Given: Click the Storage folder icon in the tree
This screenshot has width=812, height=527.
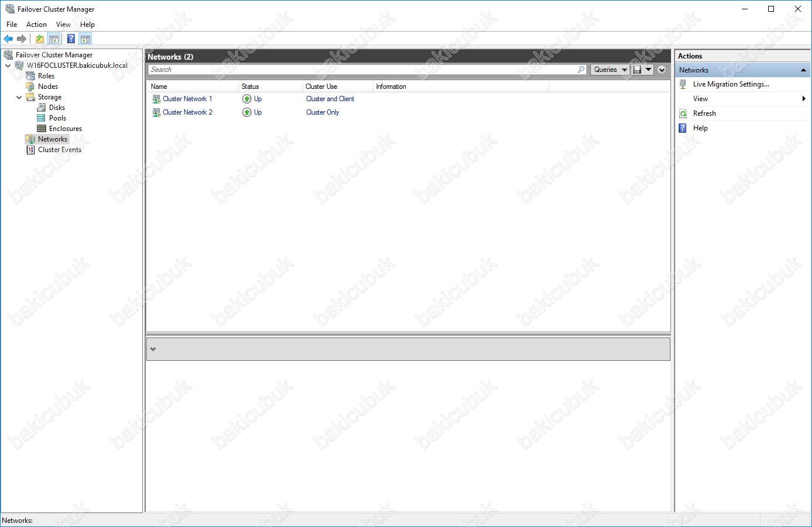Looking at the screenshot, I should [x=30, y=97].
